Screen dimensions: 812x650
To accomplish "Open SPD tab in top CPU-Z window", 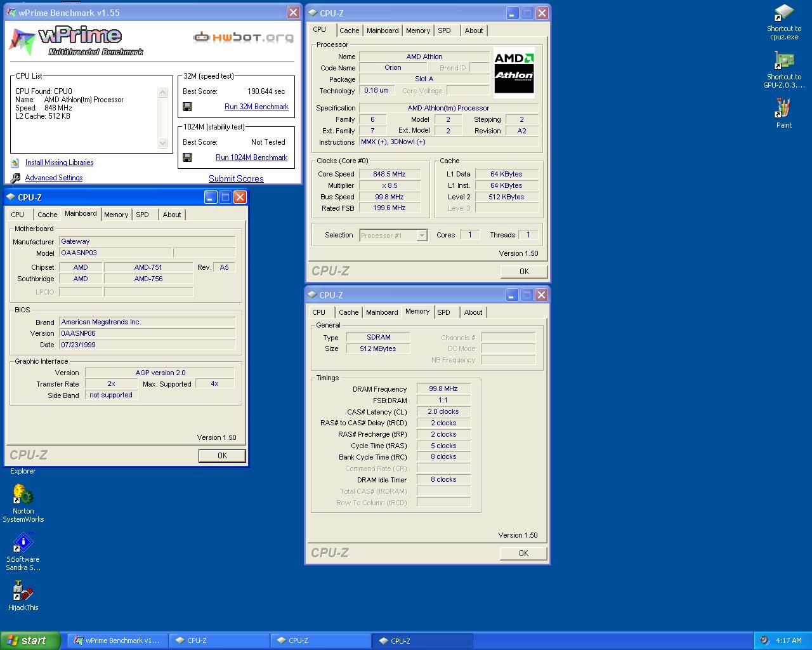I will [445, 30].
